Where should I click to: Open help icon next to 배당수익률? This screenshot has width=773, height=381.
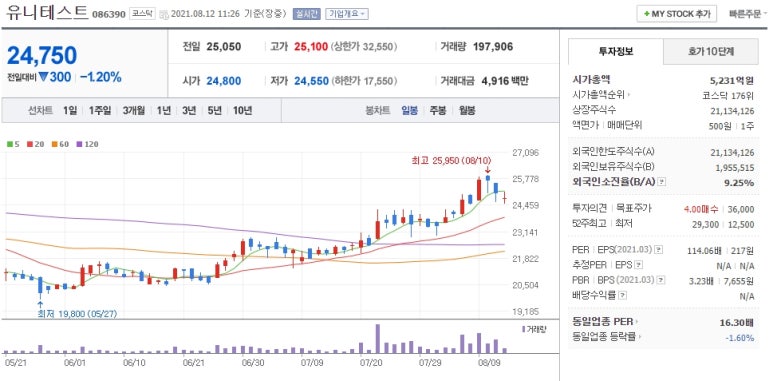click(x=623, y=296)
